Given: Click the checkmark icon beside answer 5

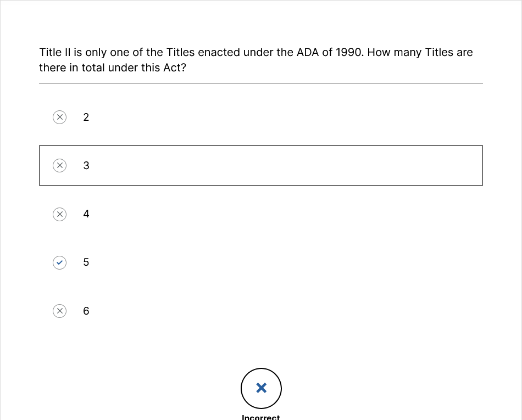Looking at the screenshot, I should [59, 262].
